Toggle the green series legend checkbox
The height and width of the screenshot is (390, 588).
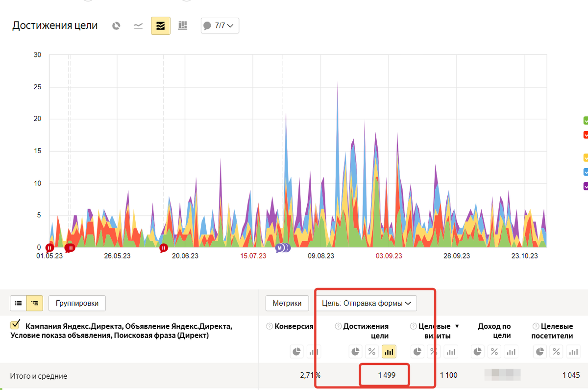tap(586, 121)
